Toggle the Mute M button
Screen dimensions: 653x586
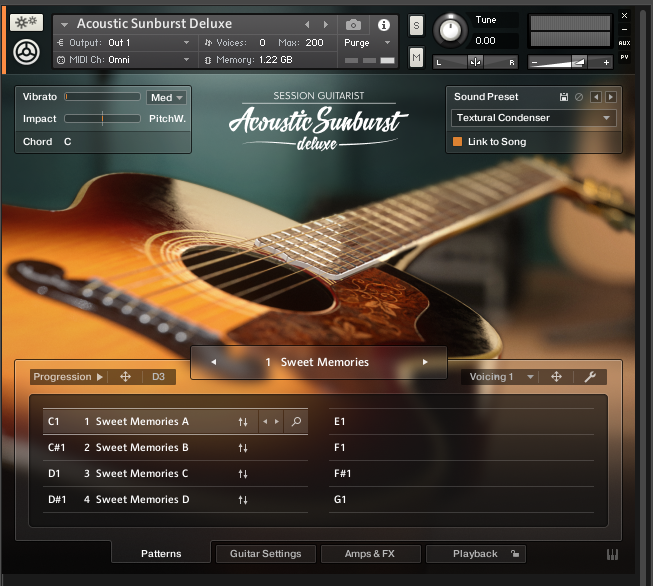point(416,57)
